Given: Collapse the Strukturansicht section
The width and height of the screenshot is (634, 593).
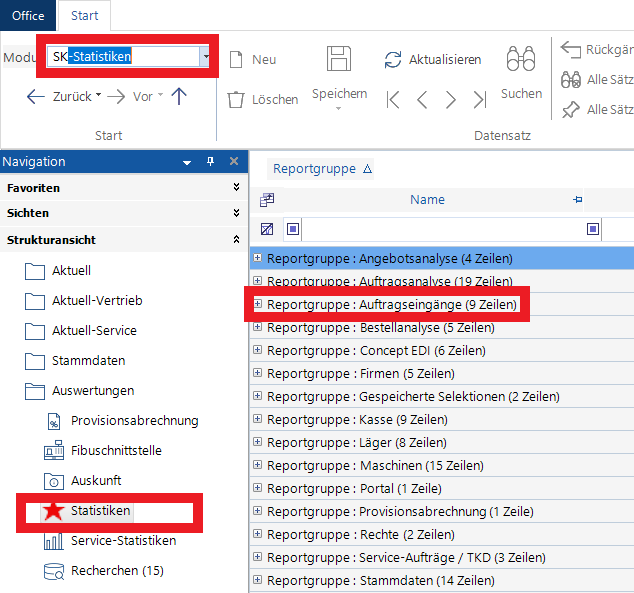Looking at the screenshot, I should (x=236, y=240).
